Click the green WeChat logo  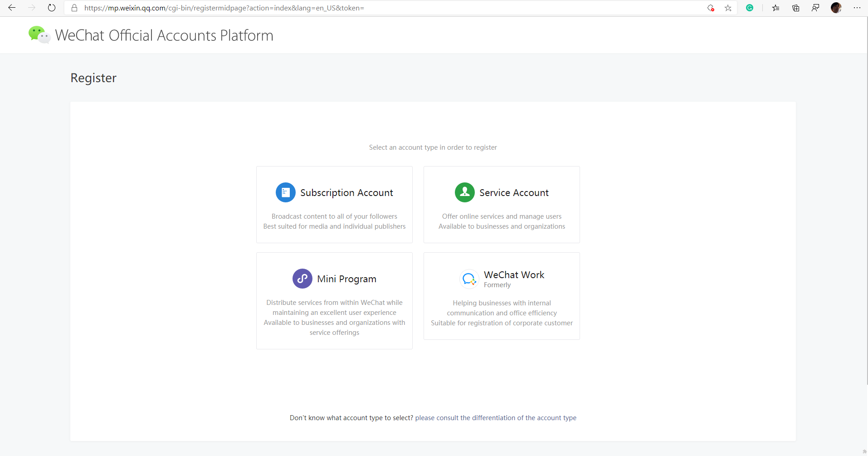[x=39, y=35]
